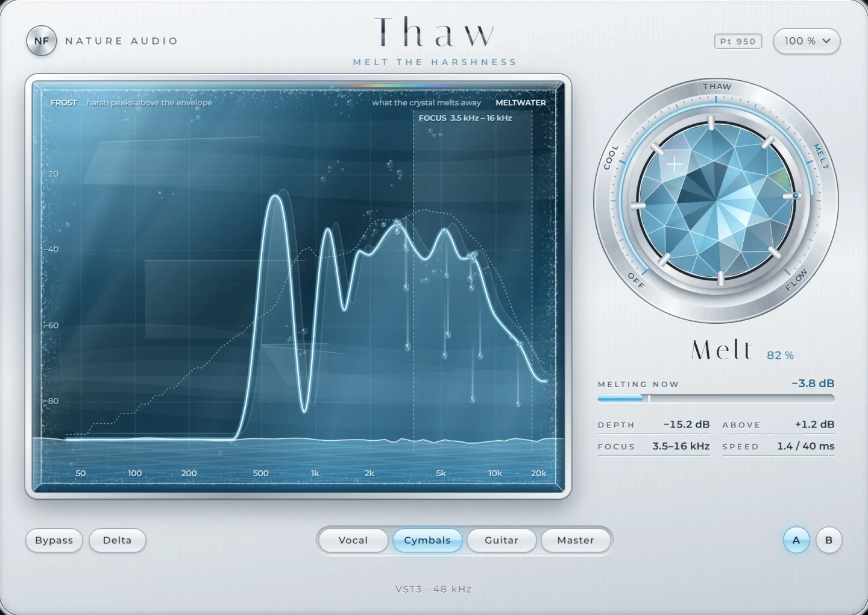Click the Melt crystal knob center

coord(716,201)
